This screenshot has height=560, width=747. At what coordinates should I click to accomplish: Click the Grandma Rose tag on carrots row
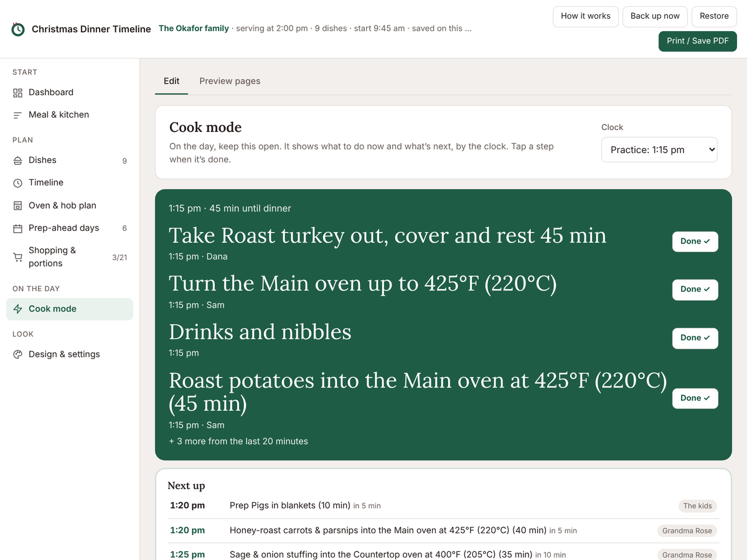tap(687, 531)
